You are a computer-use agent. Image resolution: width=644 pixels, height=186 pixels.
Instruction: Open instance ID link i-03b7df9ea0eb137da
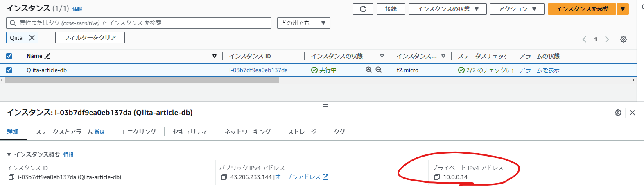tap(258, 70)
